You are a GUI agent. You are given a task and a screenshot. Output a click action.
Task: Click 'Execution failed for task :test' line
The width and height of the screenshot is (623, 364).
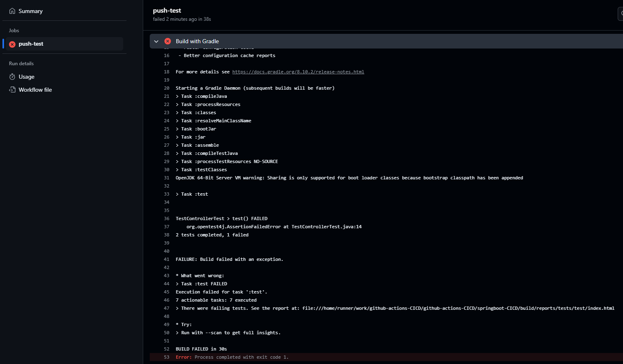click(x=222, y=292)
